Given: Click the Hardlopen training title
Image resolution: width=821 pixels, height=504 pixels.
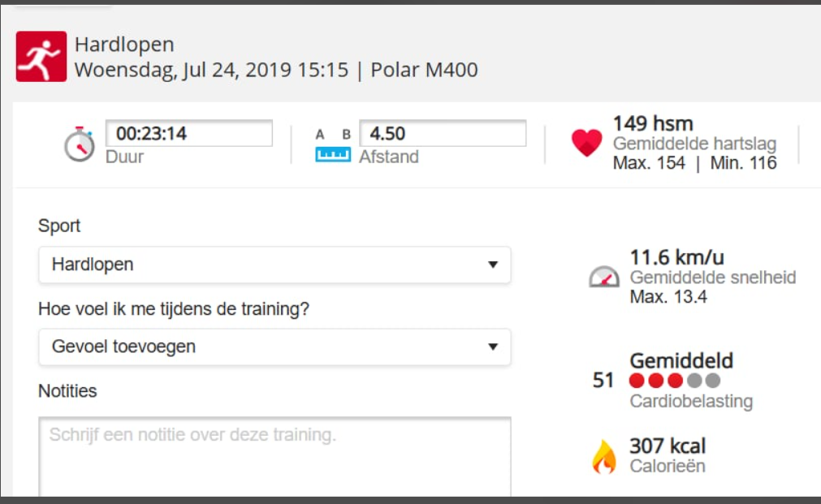Looking at the screenshot, I should (x=124, y=45).
